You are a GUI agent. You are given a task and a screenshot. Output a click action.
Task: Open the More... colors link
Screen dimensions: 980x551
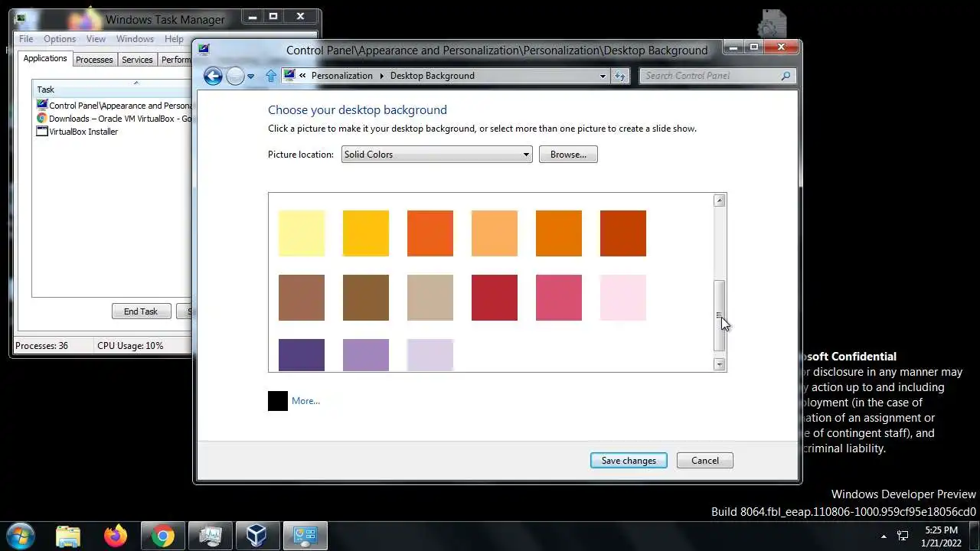point(305,401)
